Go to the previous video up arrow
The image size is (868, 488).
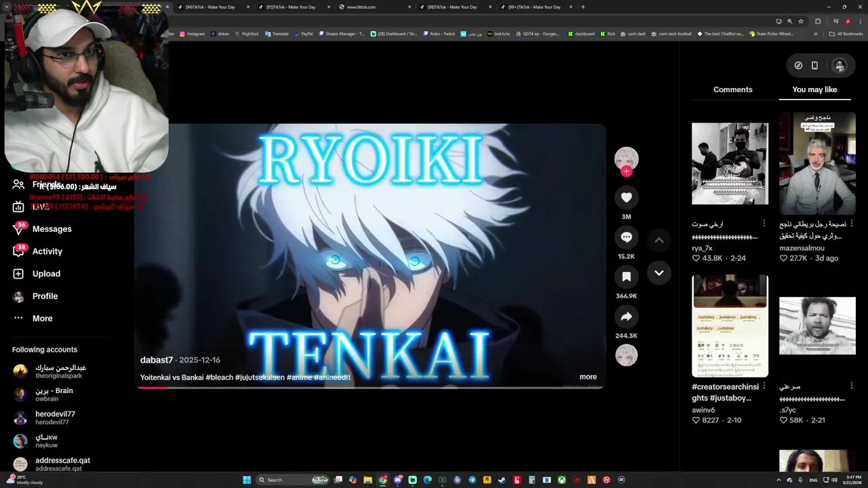[658, 240]
